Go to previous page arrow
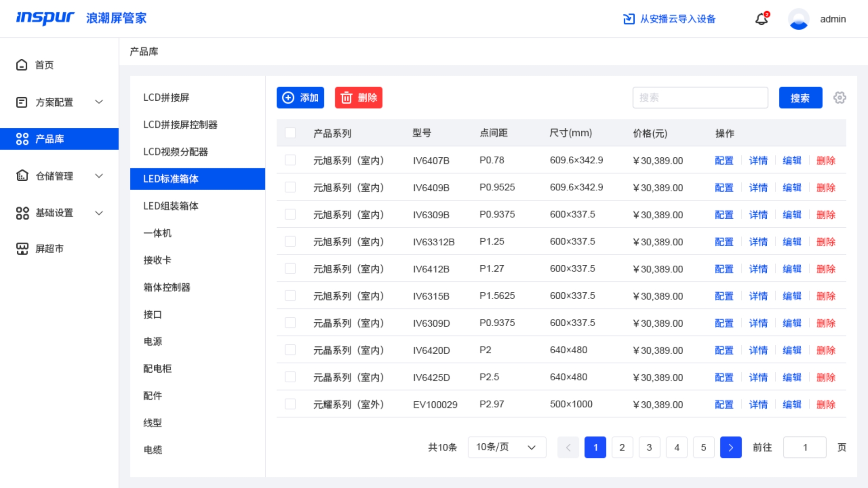Screen dimensions: 868x488 tap(568, 447)
